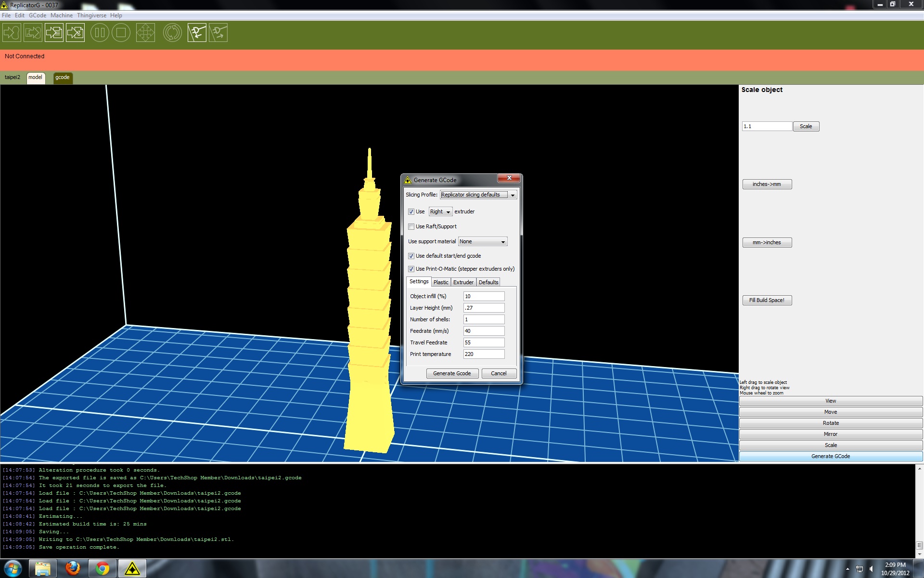The width and height of the screenshot is (924, 578).
Task: Click the Disconnect plug icon
Action: click(218, 33)
